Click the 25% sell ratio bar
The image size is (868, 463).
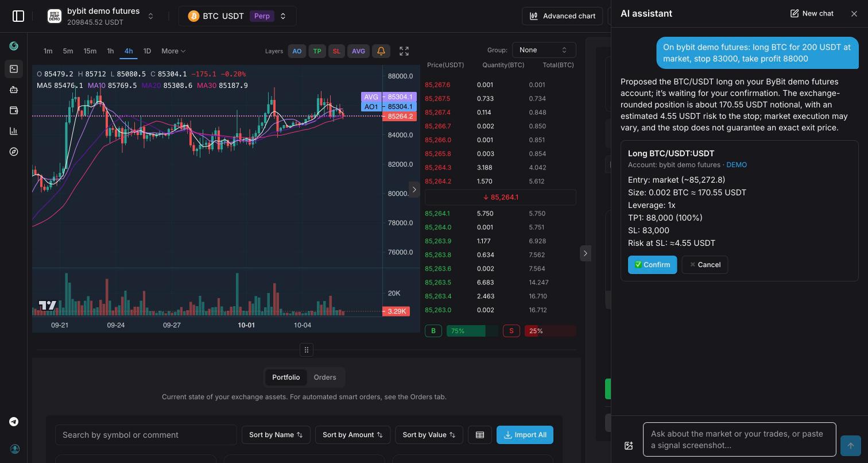point(550,331)
